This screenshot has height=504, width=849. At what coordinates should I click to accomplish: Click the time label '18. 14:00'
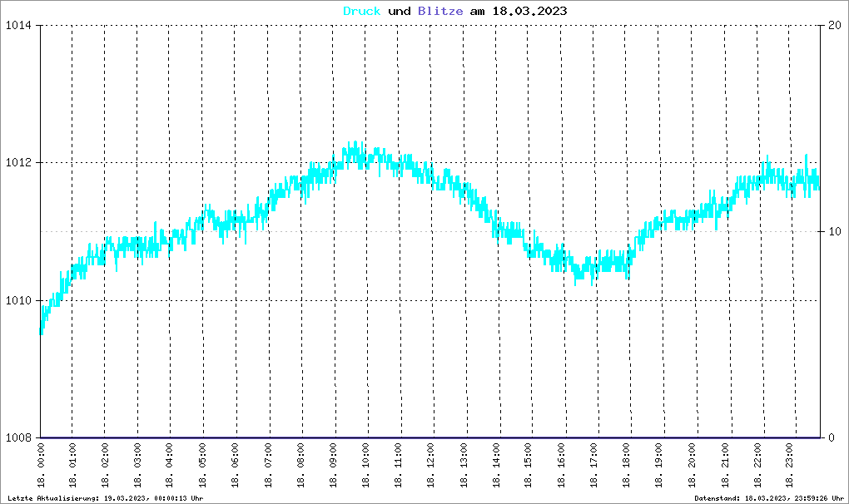pyautogui.click(x=496, y=465)
